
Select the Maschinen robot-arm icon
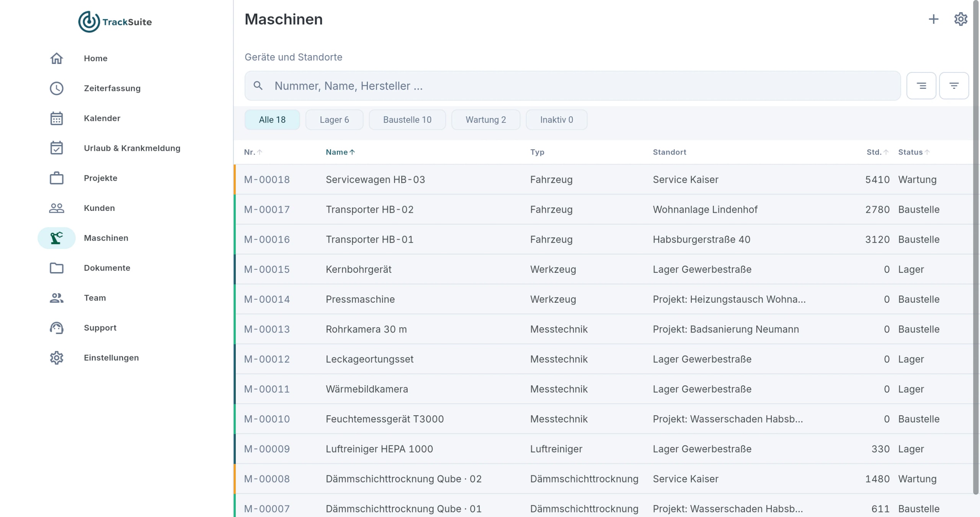[57, 238]
